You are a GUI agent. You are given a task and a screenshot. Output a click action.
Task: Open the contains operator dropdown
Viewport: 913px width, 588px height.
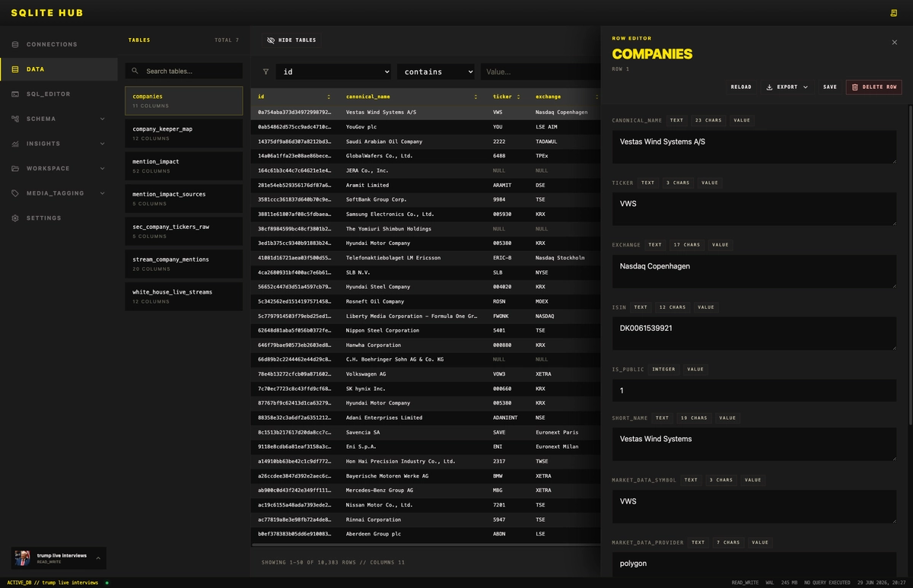coord(436,72)
